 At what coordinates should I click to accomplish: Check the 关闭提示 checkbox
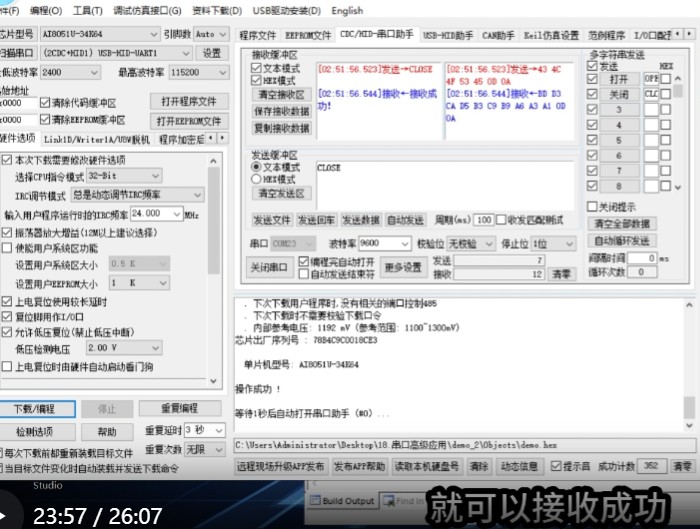(x=592, y=207)
